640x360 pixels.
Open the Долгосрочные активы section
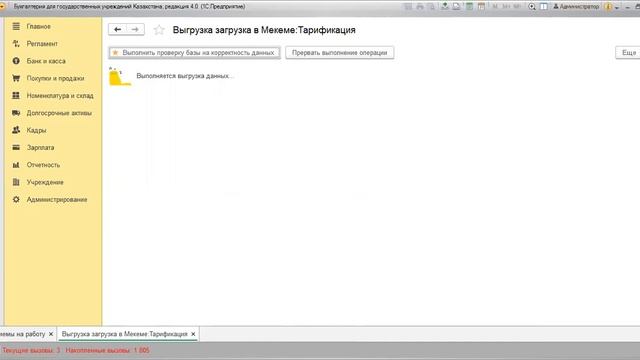coord(59,113)
